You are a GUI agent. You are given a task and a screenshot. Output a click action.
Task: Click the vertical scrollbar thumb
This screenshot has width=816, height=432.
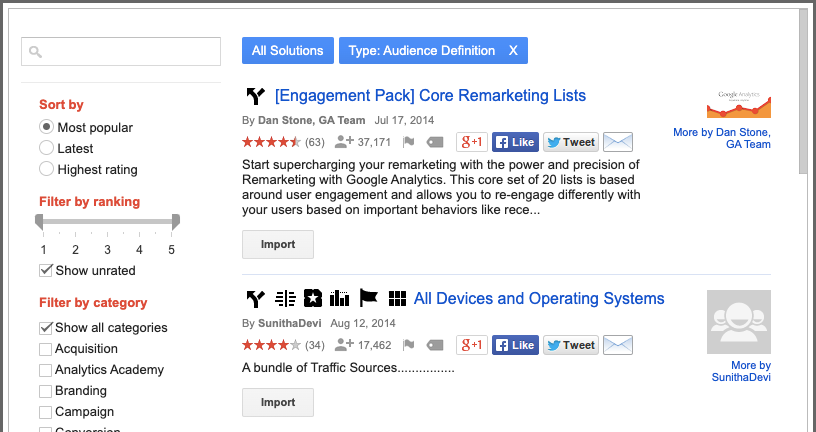pos(804,93)
